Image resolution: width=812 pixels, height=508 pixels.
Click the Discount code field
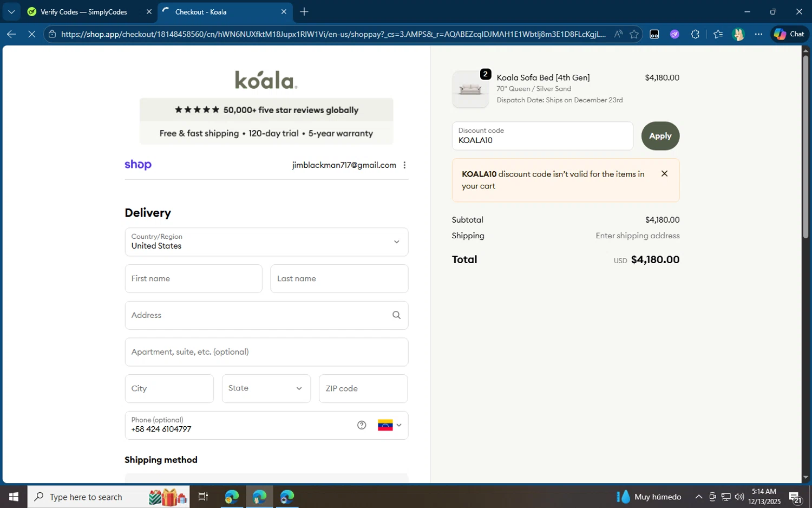coord(542,136)
